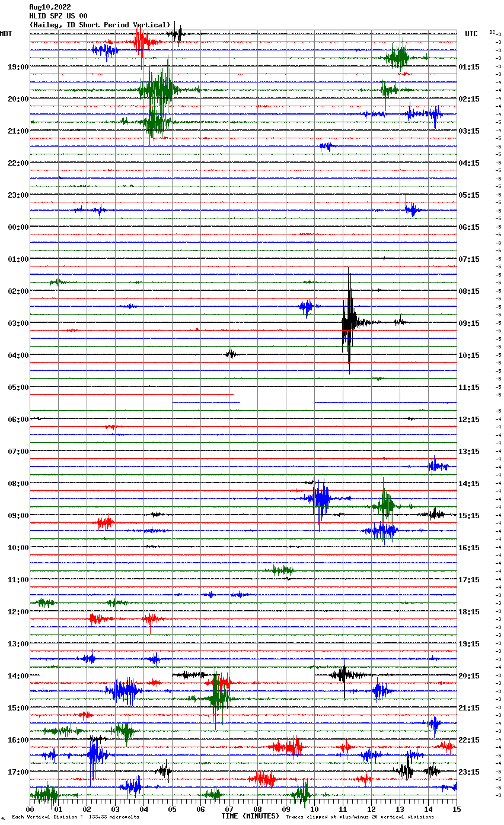
Task: Click the Hailey, ID Short Period Vertical title
Action: [100, 25]
